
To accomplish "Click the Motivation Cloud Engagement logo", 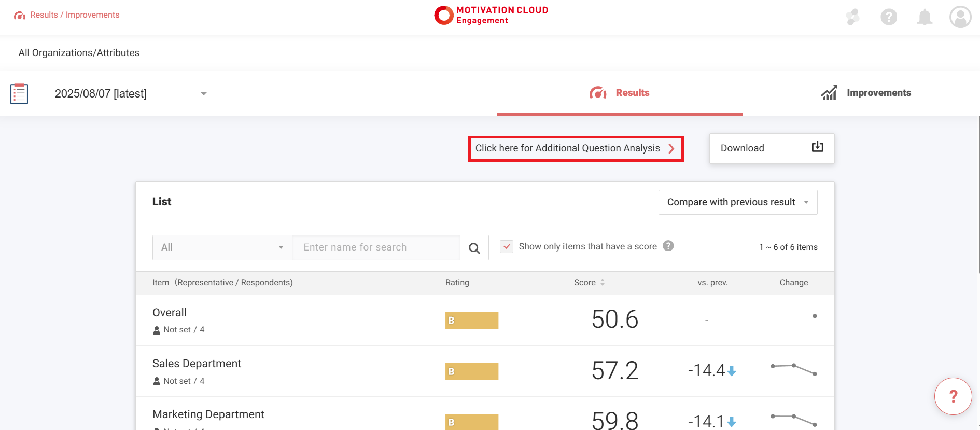I will [x=491, y=15].
